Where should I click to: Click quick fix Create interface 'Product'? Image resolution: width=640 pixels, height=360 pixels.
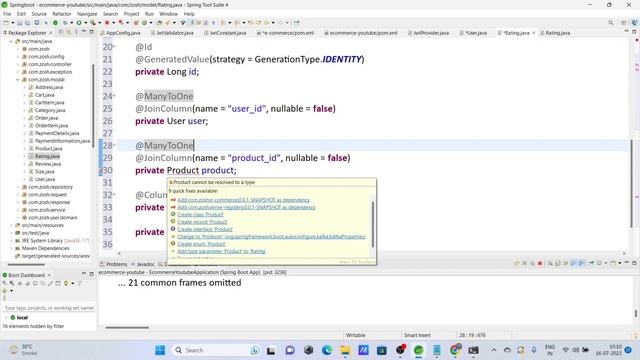tap(205, 229)
